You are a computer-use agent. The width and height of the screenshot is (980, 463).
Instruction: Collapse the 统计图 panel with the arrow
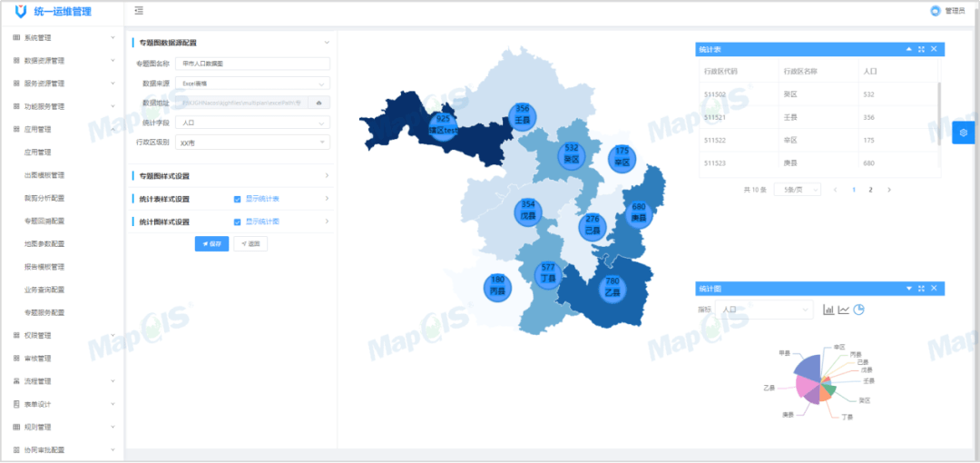coord(908,289)
